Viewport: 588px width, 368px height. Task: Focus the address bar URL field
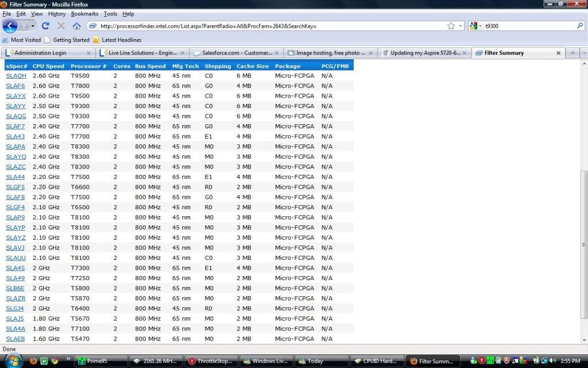[272, 26]
